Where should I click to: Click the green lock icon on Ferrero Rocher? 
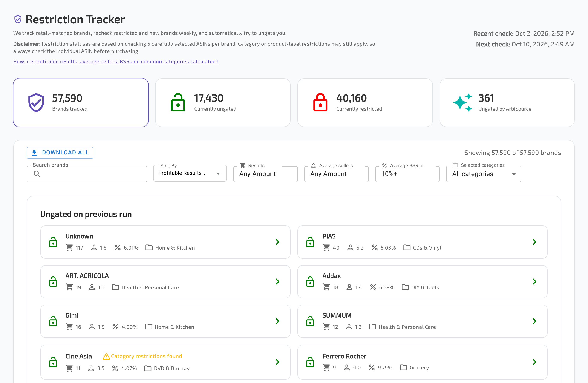(x=310, y=362)
